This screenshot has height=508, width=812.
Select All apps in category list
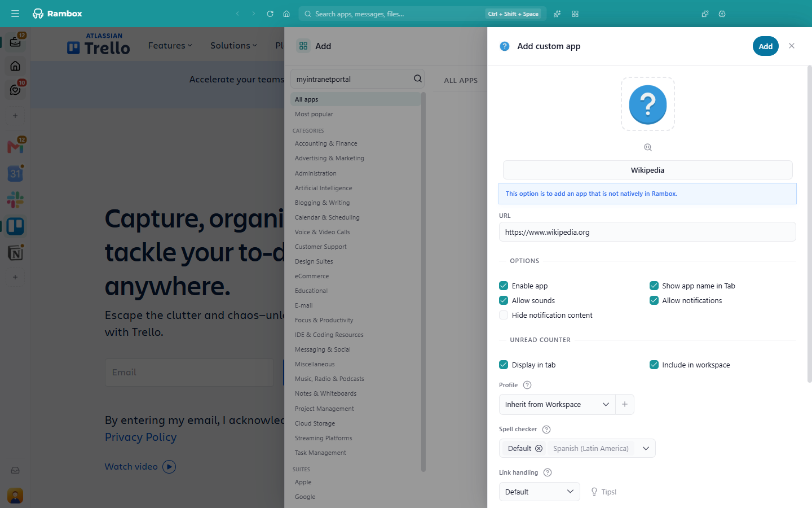356,99
